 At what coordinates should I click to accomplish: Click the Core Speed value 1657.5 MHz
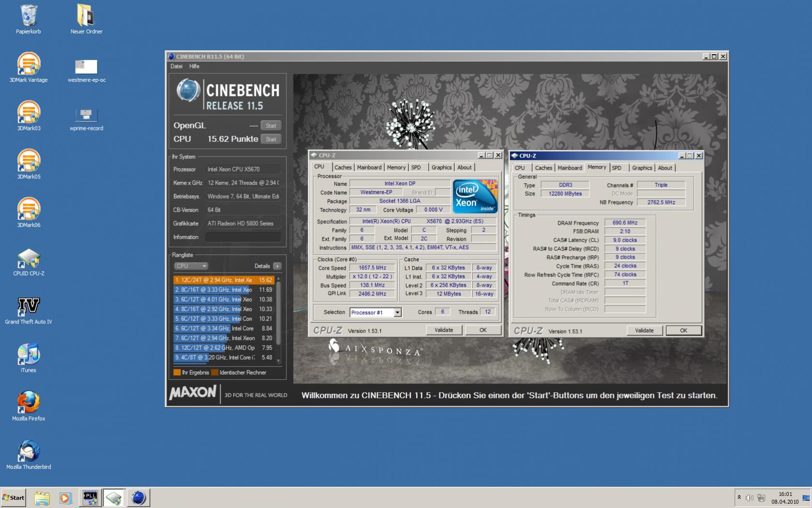pyautogui.click(x=373, y=268)
